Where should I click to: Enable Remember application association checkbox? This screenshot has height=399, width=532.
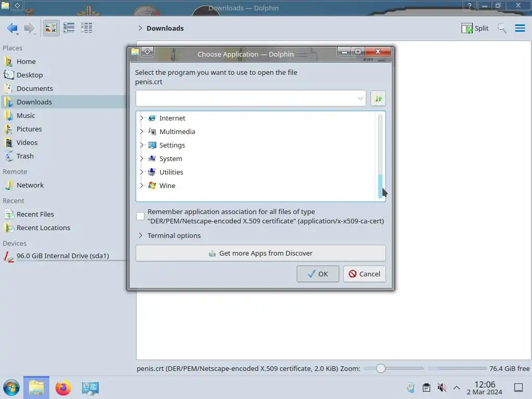pyautogui.click(x=140, y=216)
